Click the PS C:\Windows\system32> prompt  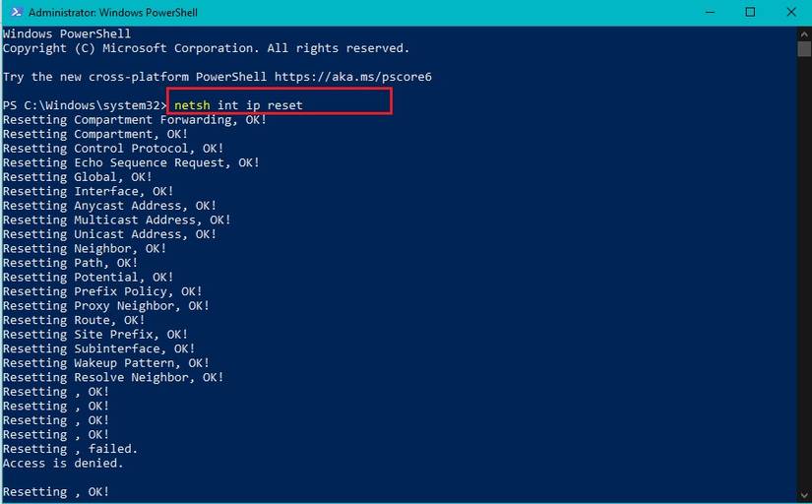click(x=85, y=105)
